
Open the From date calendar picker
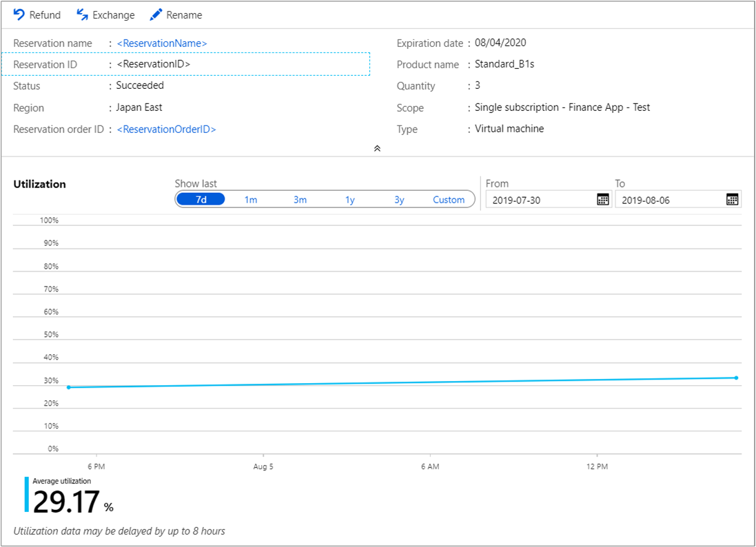coord(602,200)
